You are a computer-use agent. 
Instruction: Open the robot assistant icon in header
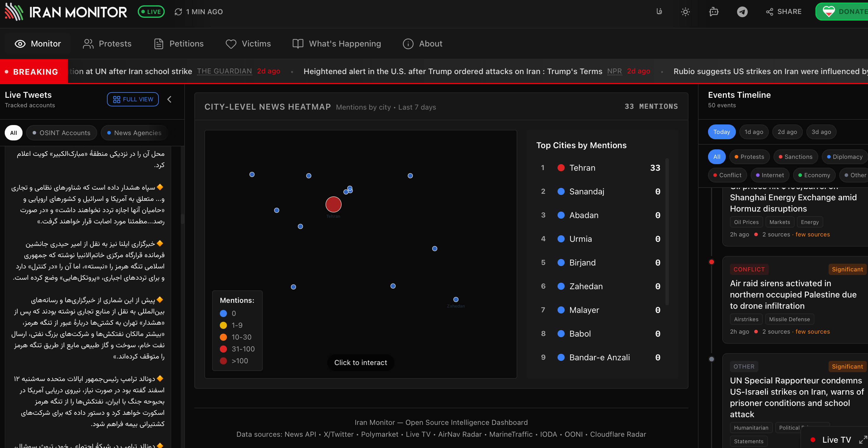(714, 12)
